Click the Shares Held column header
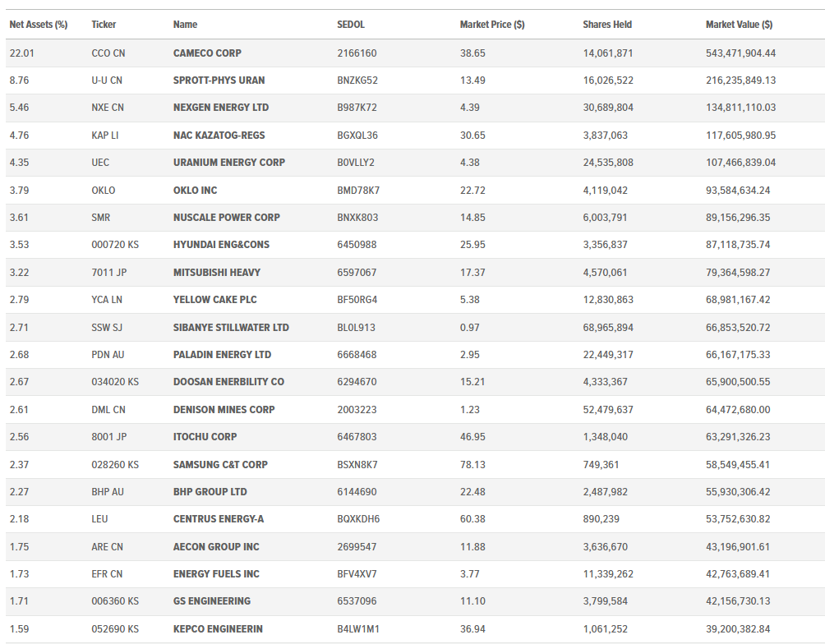 point(607,24)
